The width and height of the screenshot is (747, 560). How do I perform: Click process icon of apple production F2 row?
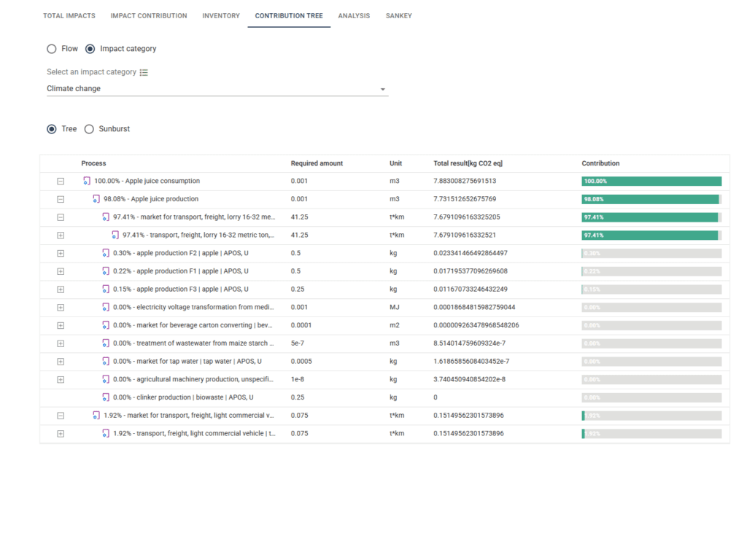106,253
